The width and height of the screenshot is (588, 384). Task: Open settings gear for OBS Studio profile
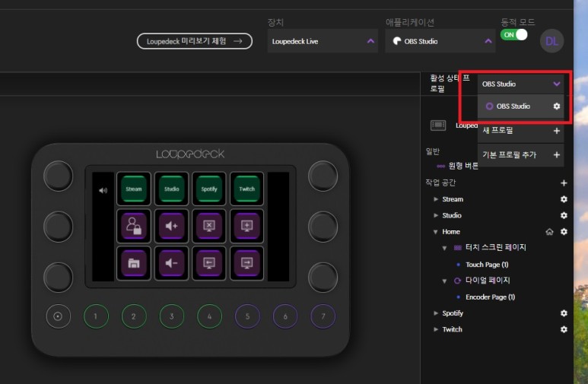(x=557, y=106)
